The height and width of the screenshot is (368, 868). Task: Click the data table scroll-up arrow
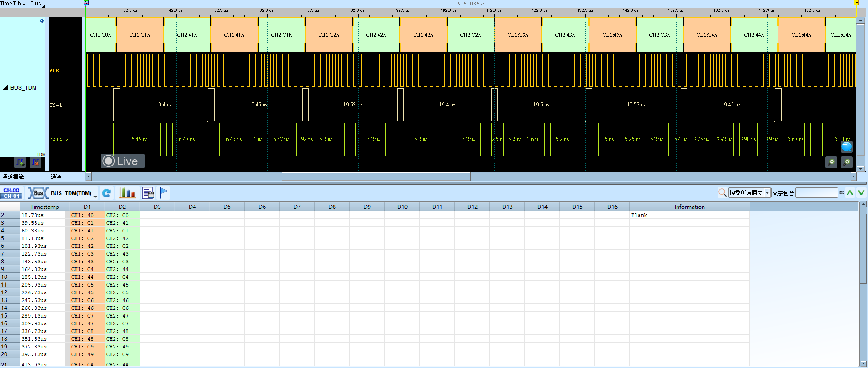click(863, 205)
